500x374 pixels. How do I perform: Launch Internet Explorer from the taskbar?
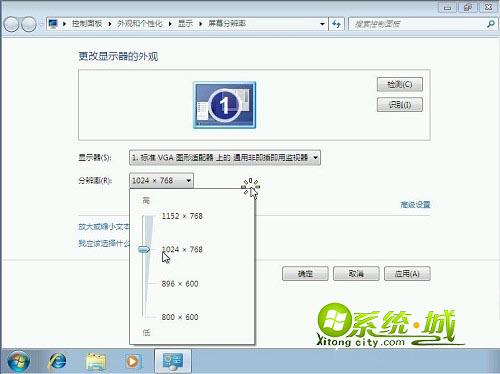point(57,361)
